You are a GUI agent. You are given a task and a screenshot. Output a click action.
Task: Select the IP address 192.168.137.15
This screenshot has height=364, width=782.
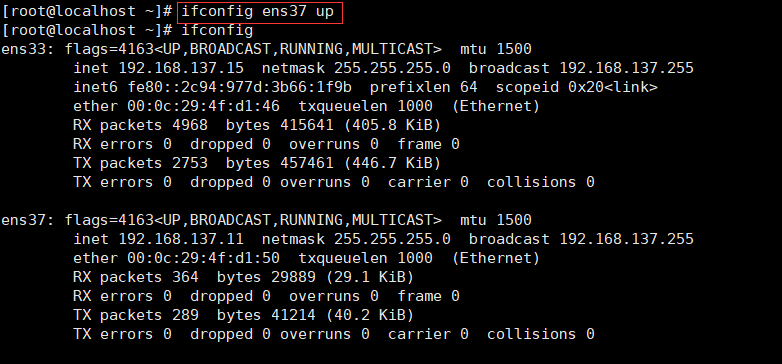(181, 68)
